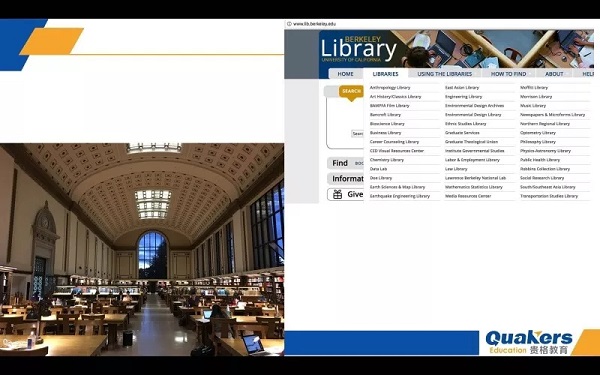Open the Transportation Studies Library link
The image size is (600, 375).
click(549, 196)
